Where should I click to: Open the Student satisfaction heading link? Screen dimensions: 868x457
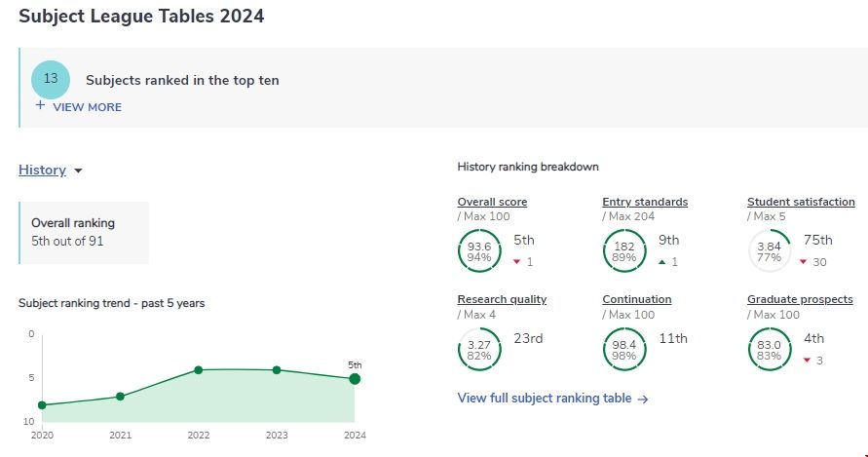pos(800,203)
